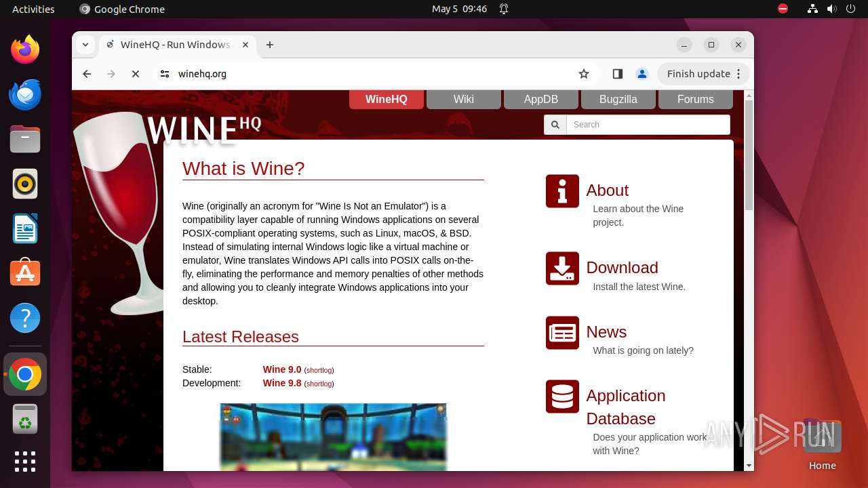Expand the tab search dropdown
The height and width of the screenshot is (488, 868).
coord(85,45)
